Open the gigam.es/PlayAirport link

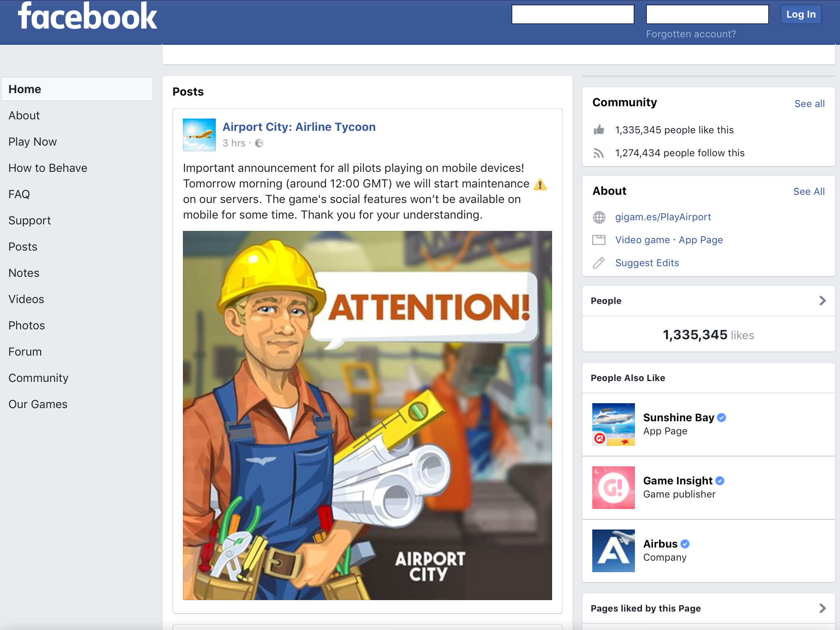(663, 217)
